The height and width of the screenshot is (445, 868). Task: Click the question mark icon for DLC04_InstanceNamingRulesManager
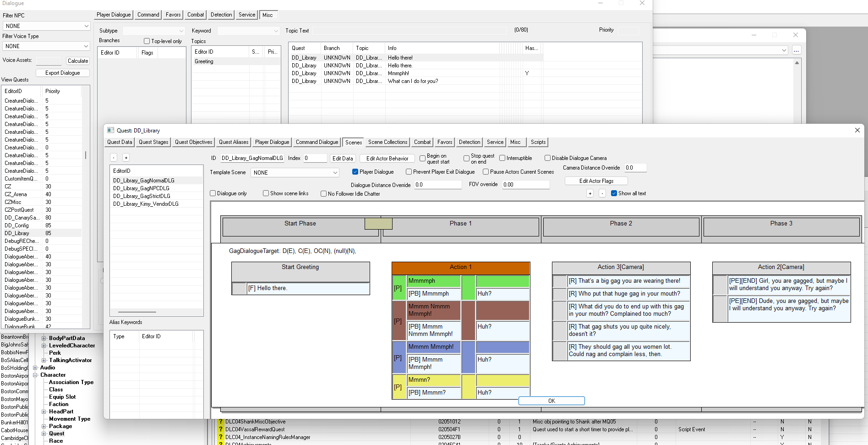220,437
